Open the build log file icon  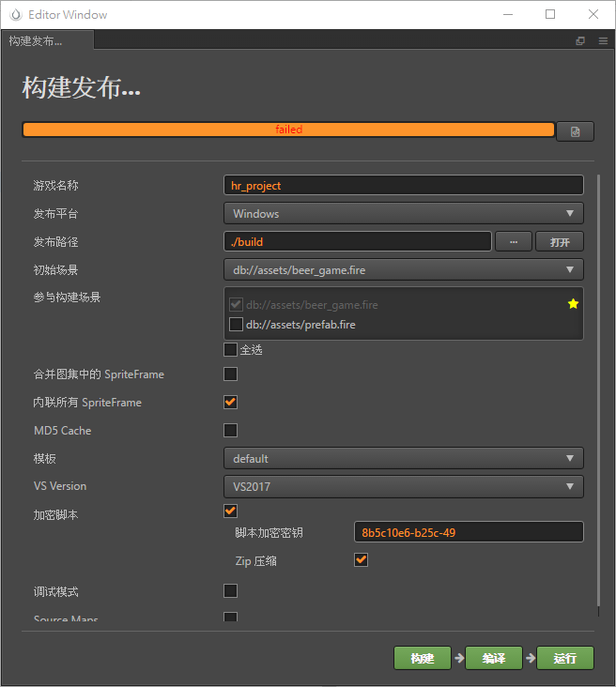tap(575, 131)
